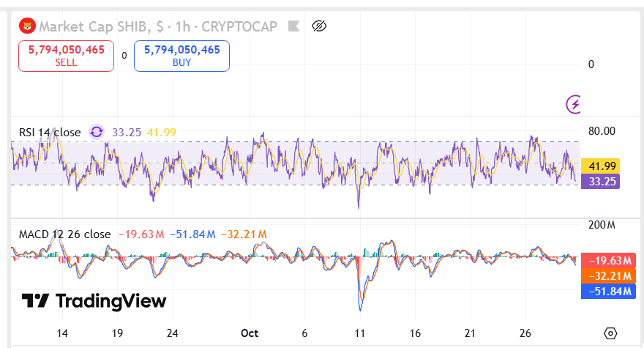Click the RSI value 33.25 in legend

[127, 133]
